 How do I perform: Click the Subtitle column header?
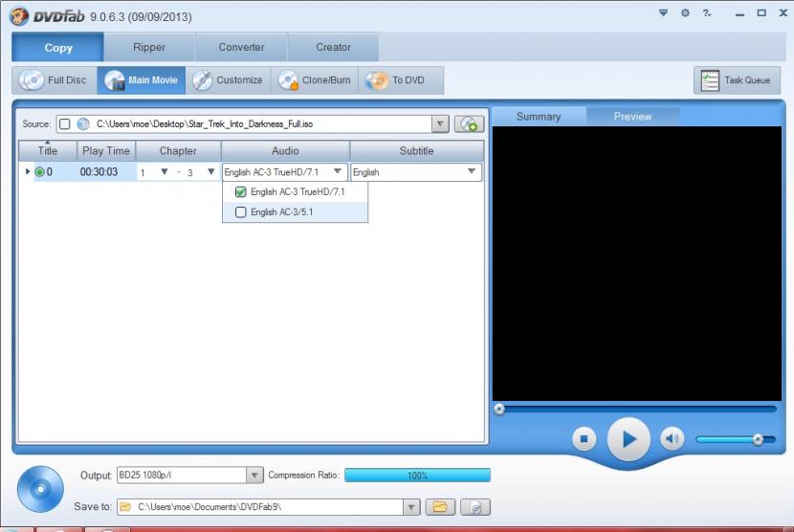coord(416,151)
